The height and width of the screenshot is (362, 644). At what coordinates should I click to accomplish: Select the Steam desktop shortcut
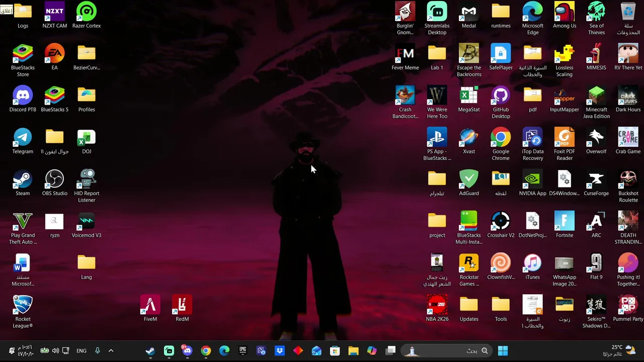(x=23, y=183)
